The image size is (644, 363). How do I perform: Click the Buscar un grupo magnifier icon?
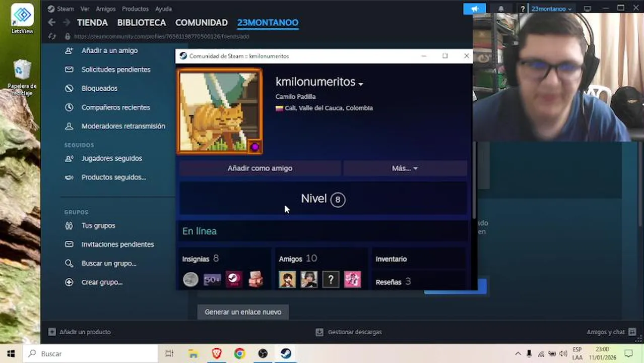(69, 263)
